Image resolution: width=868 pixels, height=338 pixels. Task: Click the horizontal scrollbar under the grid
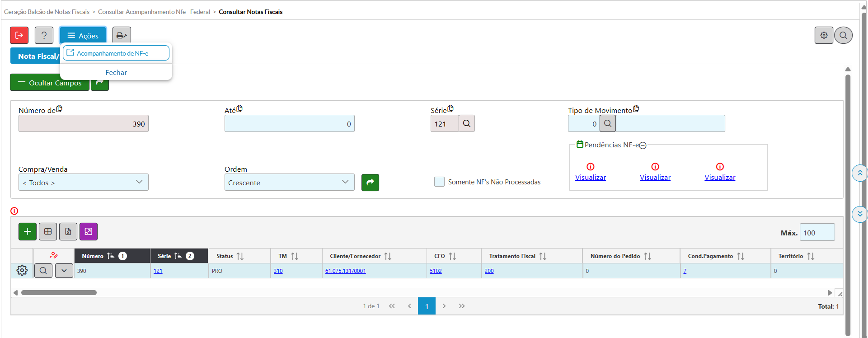[x=59, y=293]
